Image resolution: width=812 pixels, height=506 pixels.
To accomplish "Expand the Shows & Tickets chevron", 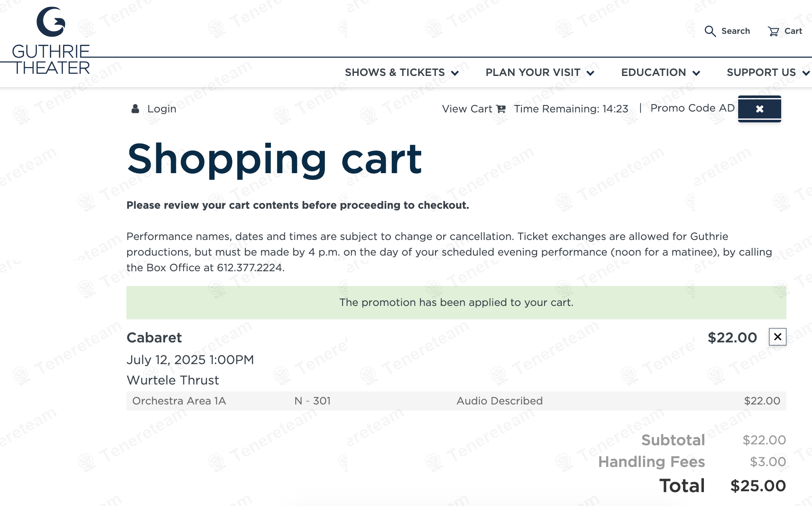I will pos(455,73).
